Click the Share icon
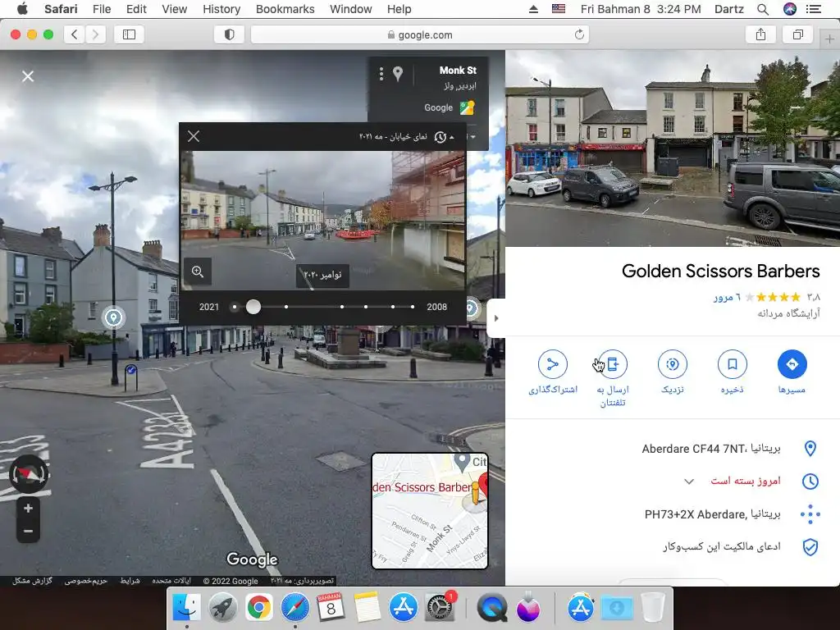840x630 pixels. point(552,363)
